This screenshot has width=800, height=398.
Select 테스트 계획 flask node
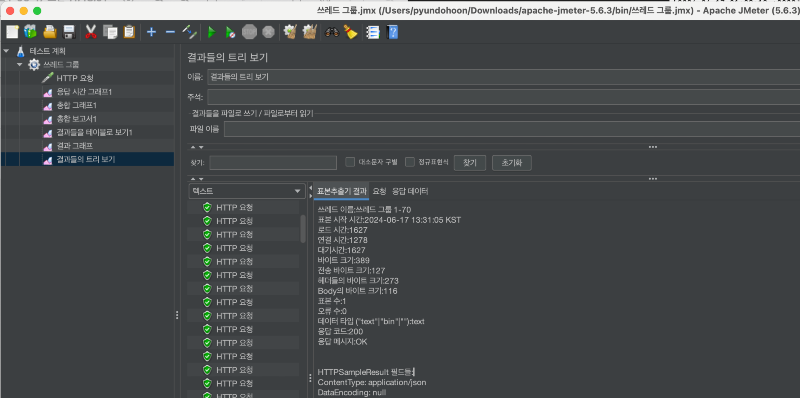coord(47,51)
